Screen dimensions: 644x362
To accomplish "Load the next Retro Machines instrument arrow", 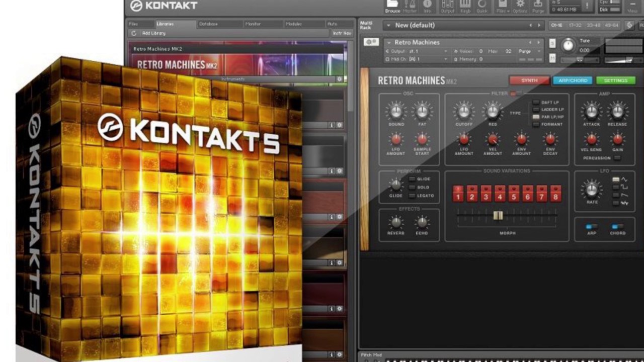I will [x=539, y=42].
